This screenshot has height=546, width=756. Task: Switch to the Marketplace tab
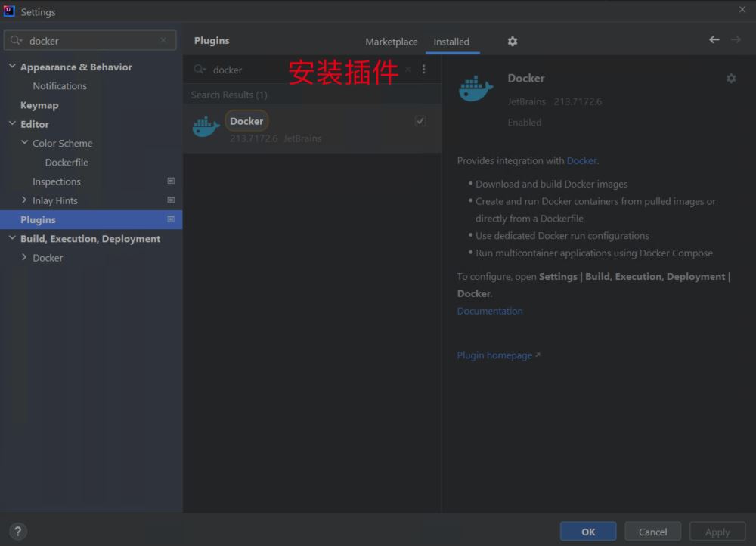[x=392, y=42]
